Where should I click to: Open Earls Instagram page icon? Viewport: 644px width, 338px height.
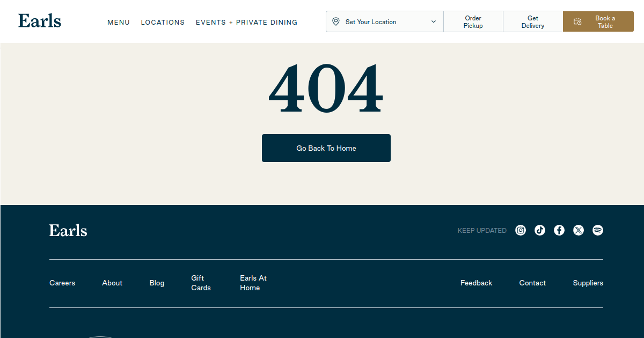click(x=521, y=230)
